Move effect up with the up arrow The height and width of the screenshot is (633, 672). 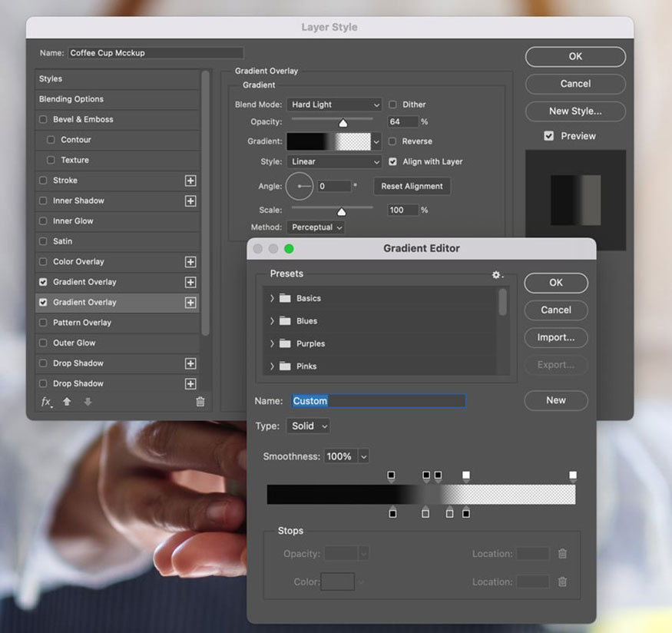[x=67, y=402]
